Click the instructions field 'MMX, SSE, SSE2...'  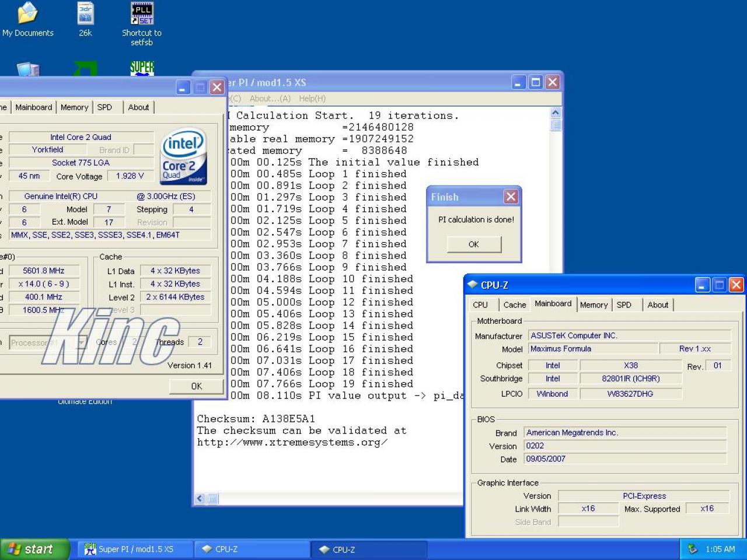click(110, 235)
